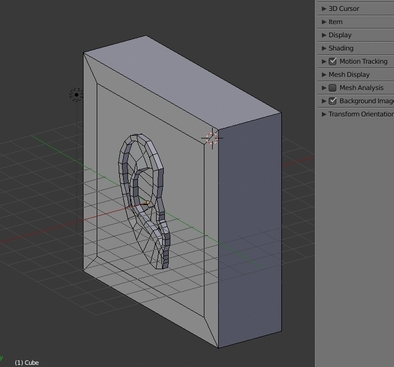Viewport: 394px width, 367px height.
Task: Click the 3D cursor crosshair on the cube corner
Action: (x=212, y=138)
